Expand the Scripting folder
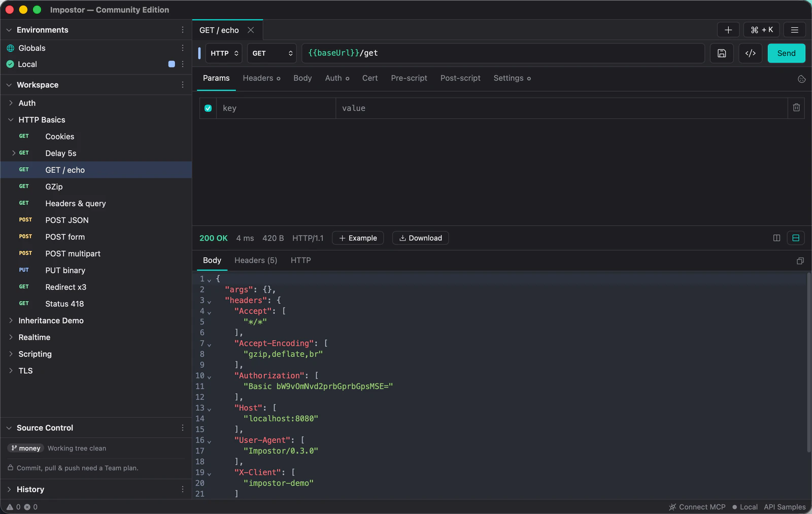This screenshot has height=514, width=812. [11, 354]
